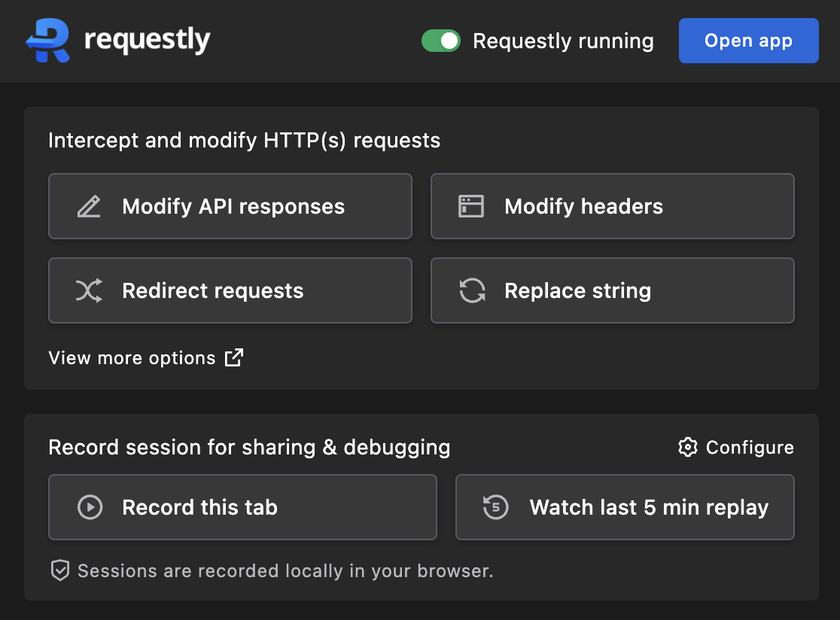Click the Configure label
Viewport: 840px width, 620px height.
click(x=749, y=447)
